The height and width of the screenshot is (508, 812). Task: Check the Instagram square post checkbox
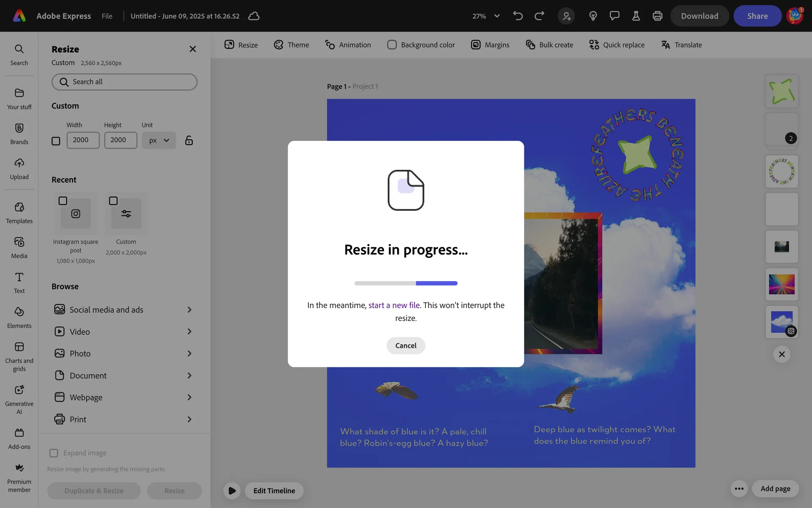[x=63, y=201]
